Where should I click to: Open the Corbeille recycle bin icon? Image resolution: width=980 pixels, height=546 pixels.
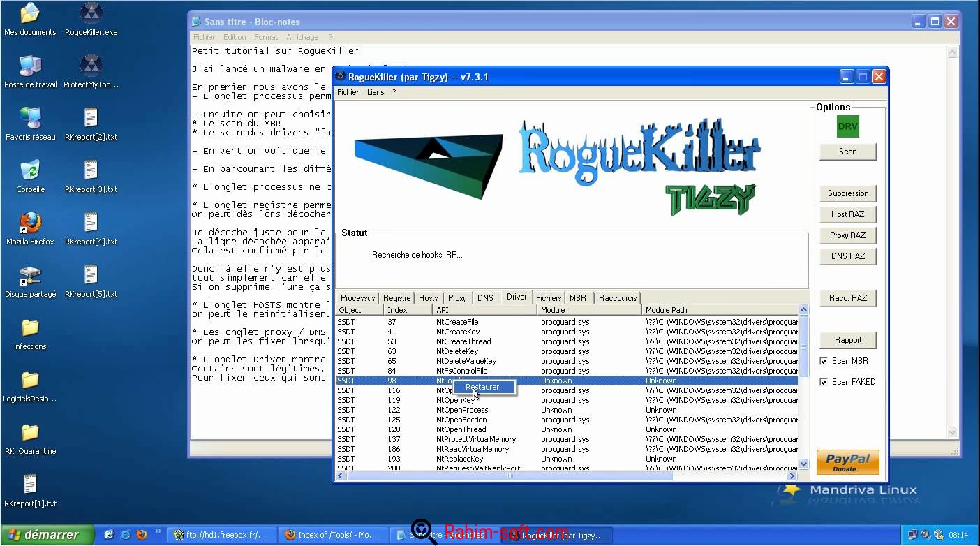tap(30, 172)
